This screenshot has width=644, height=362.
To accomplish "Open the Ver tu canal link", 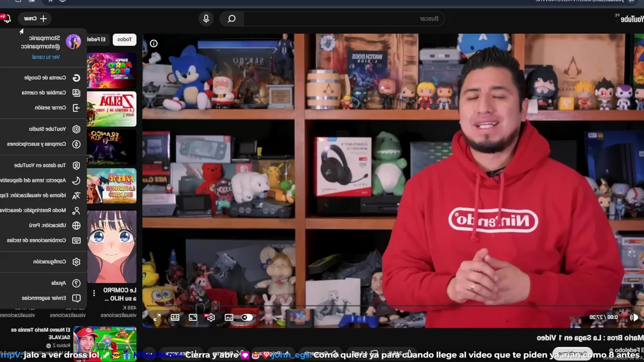I will click(x=46, y=57).
